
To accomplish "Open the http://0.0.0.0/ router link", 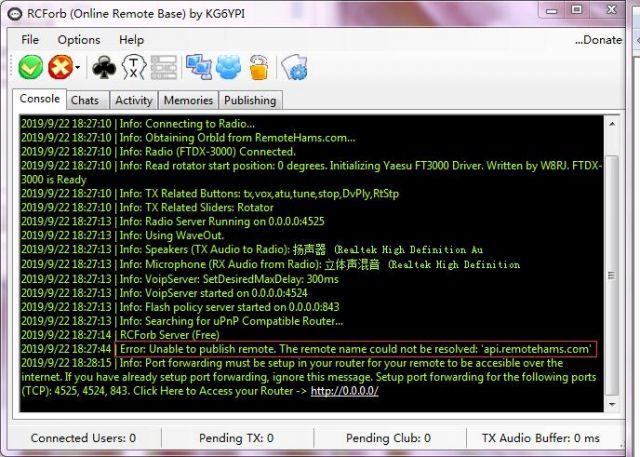I will click(x=344, y=391).
